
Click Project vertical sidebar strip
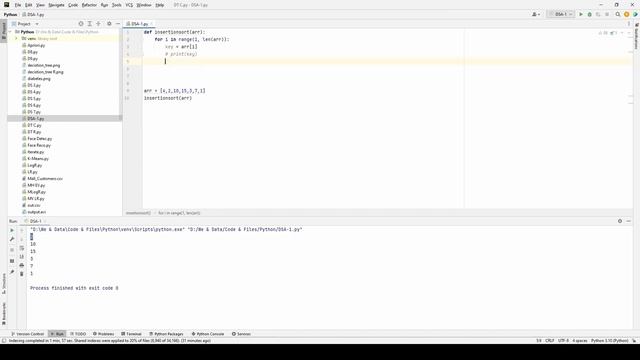(4, 31)
